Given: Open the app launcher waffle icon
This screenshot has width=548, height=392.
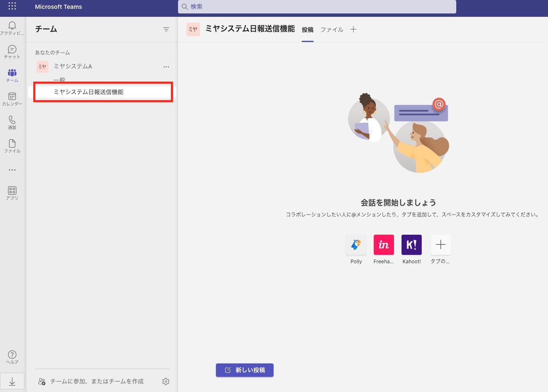Looking at the screenshot, I should click(12, 6).
